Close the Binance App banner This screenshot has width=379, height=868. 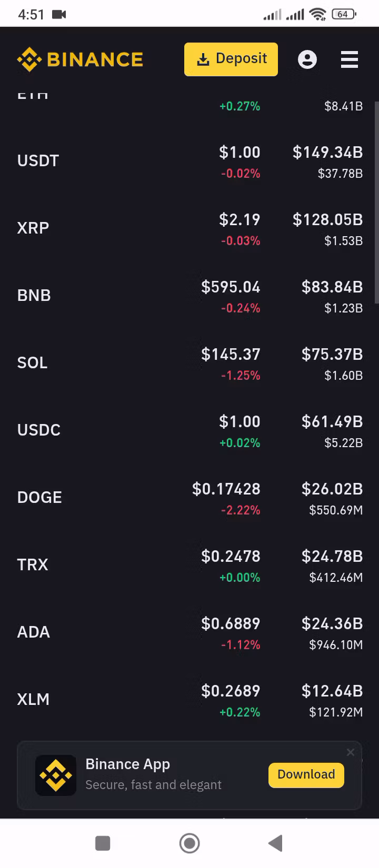(351, 753)
